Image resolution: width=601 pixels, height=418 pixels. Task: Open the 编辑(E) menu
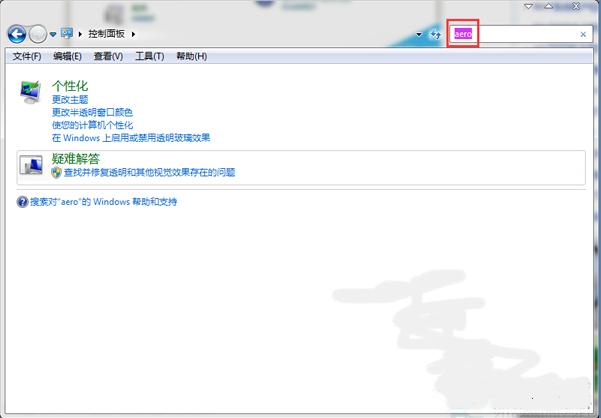68,56
